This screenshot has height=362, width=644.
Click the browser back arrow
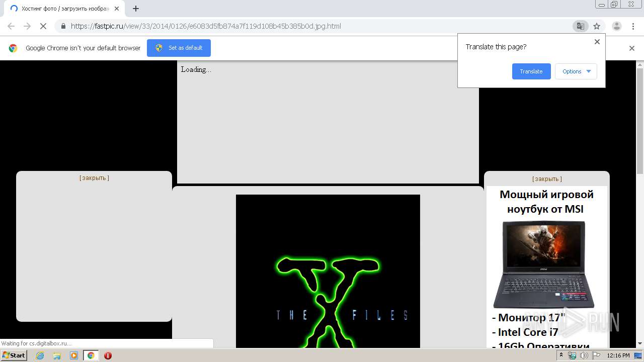coord(11,26)
